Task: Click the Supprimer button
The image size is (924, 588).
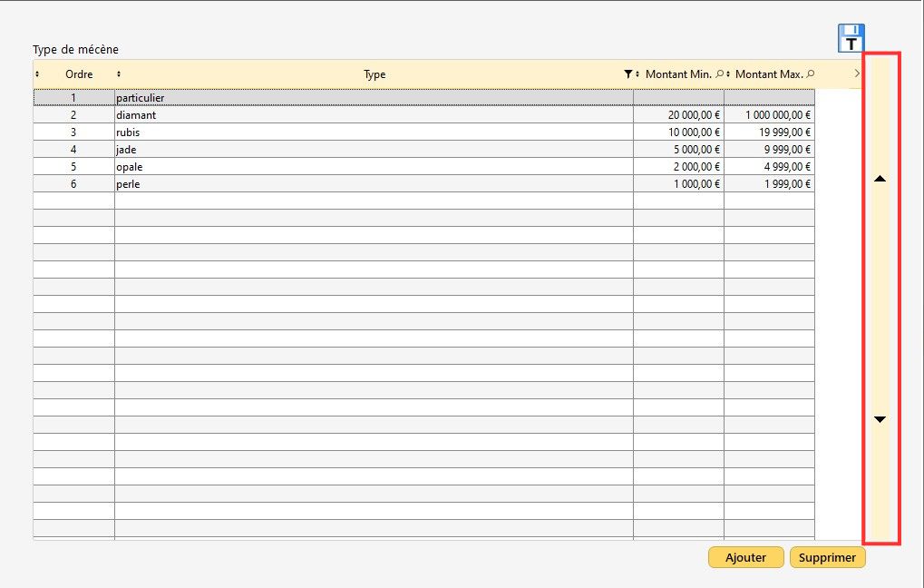Action: coord(827,557)
